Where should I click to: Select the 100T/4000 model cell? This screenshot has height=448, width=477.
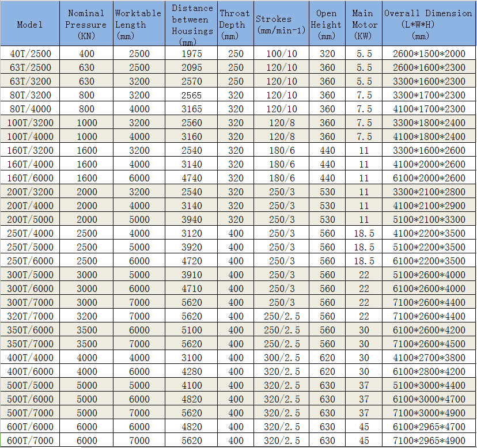click(x=31, y=136)
